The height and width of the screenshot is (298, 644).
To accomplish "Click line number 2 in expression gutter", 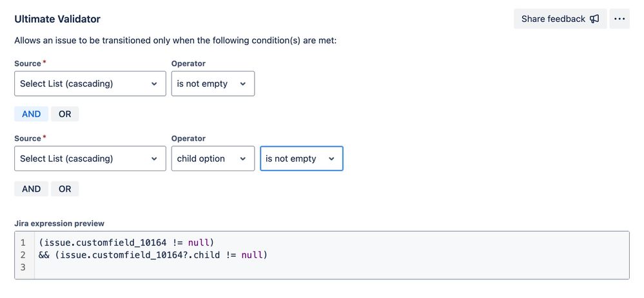I will coord(23,255).
